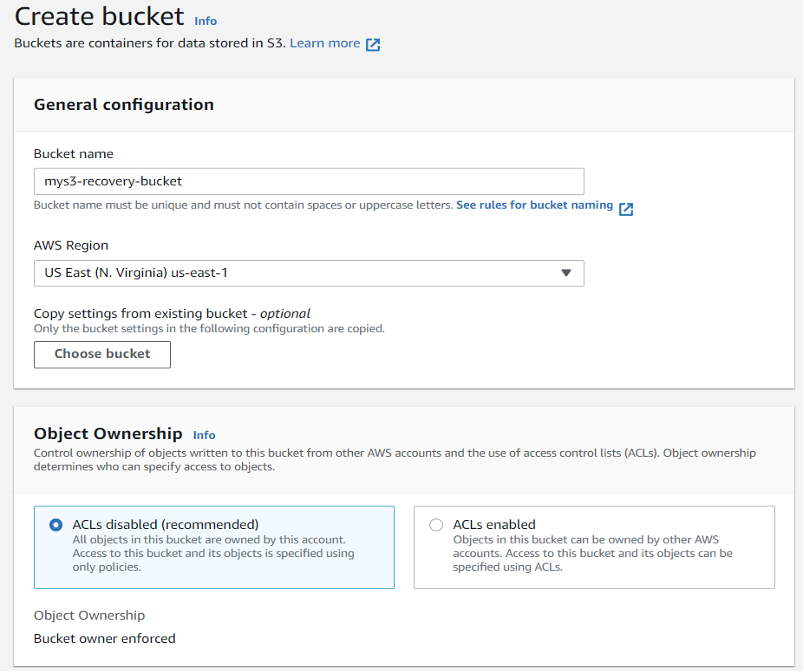Click Info next to the Create bucket title

[204, 20]
